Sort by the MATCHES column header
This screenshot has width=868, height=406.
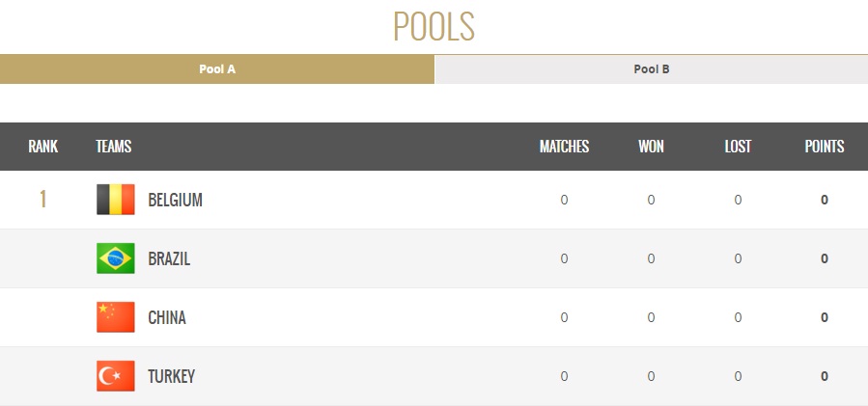[x=564, y=147]
